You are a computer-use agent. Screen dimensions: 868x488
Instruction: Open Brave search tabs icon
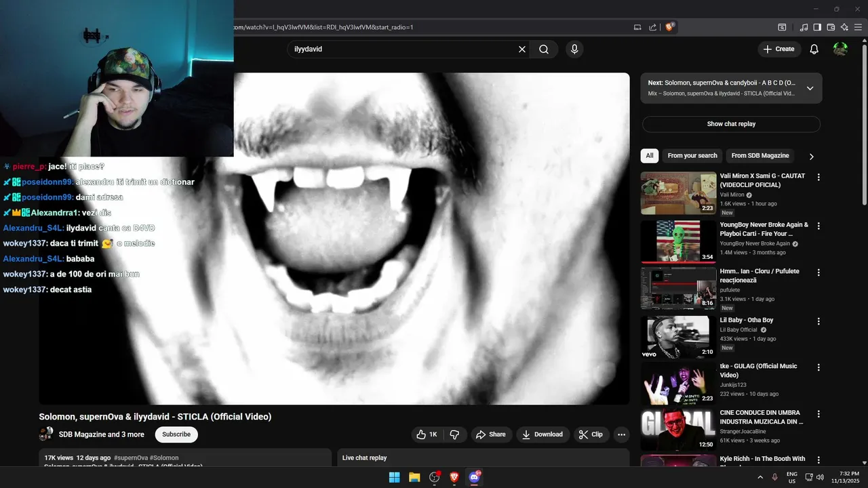(782, 27)
